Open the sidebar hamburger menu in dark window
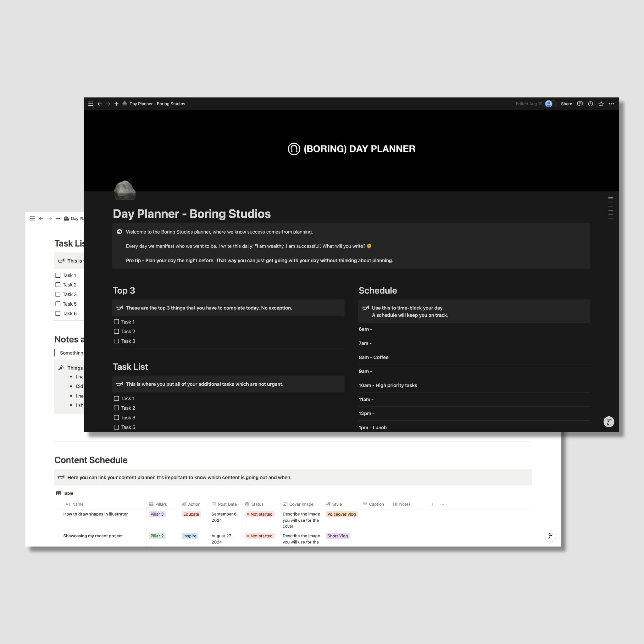The height and width of the screenshot is (644, 644). pyautogui.click(x=91, y=104)
